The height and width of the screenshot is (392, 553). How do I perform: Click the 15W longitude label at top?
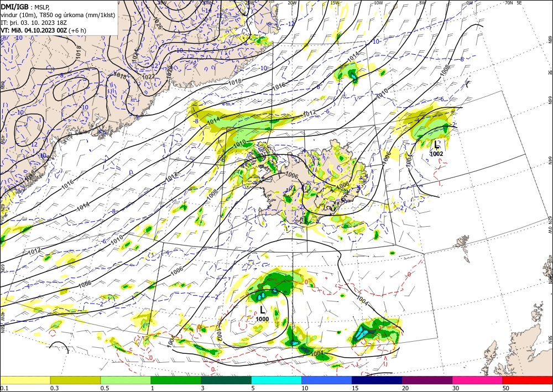pyautogui.click(x=335, y=3)
